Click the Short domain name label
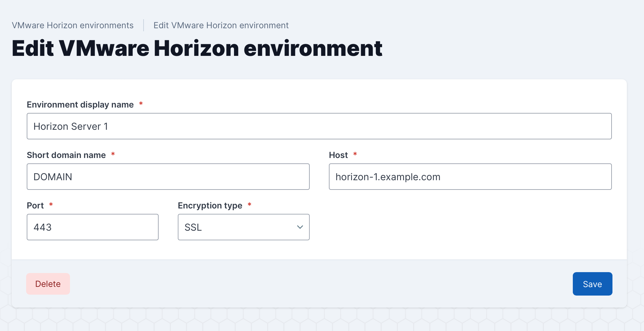This screenshot has height=331, width=644. point(66,155)
